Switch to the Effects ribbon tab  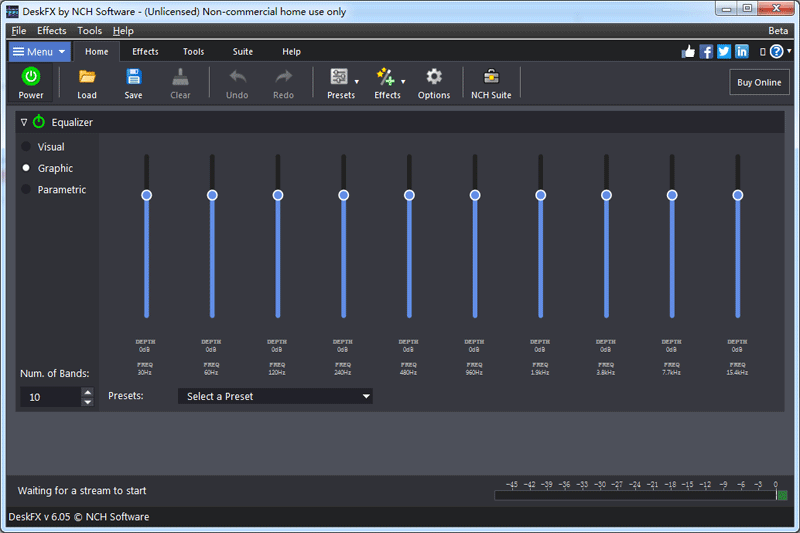click(x=145, y=52)
